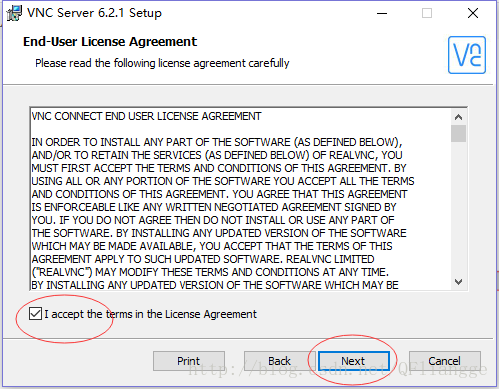Click 'I accept the terms in the License Agreement' label
Viewport: 499px width, 389px height.
(x=151, y=314)
